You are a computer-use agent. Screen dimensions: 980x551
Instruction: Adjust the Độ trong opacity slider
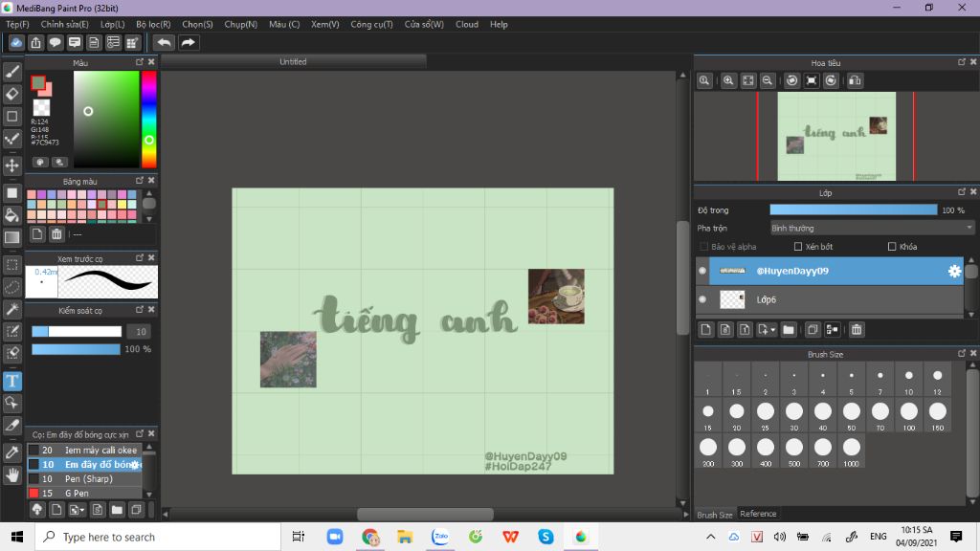tap(854, 209)
